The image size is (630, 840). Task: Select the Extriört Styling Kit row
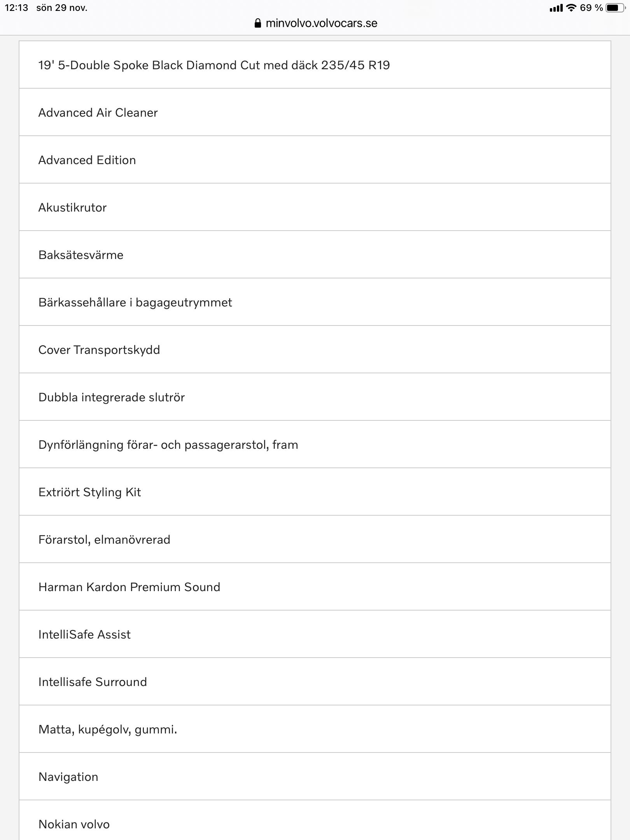(x=315, y=492)
